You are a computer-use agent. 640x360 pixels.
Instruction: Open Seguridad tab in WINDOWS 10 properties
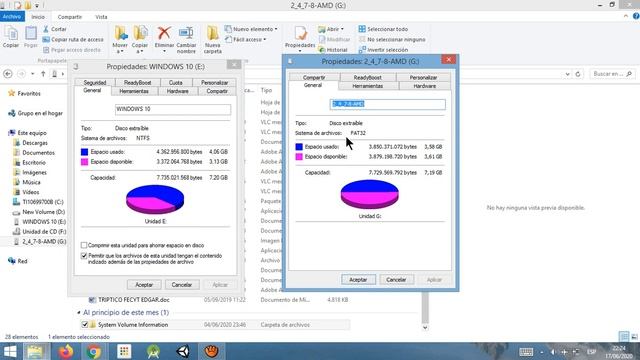click(95, 82)
